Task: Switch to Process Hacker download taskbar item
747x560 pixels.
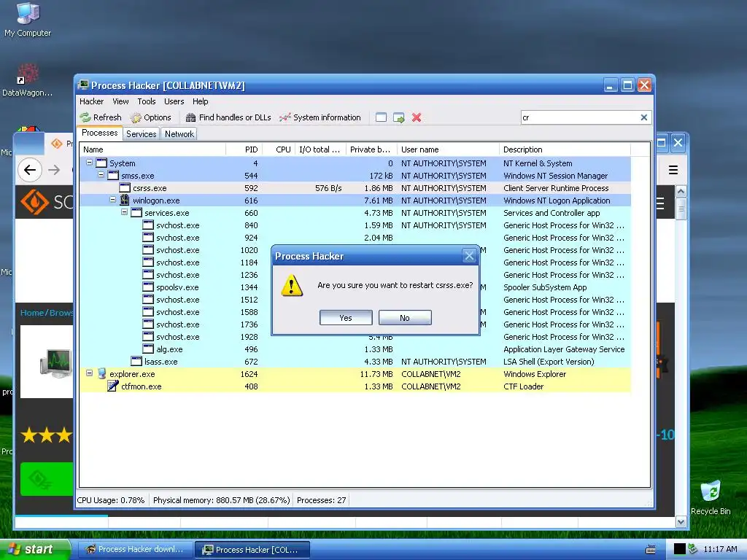Action: (x=134, y=550)
